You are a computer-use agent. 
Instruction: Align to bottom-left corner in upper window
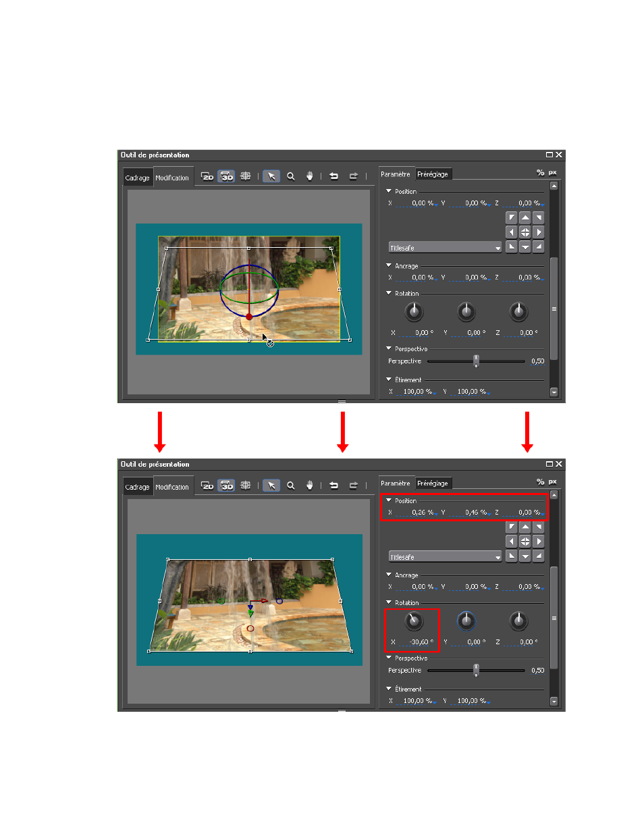512,247
